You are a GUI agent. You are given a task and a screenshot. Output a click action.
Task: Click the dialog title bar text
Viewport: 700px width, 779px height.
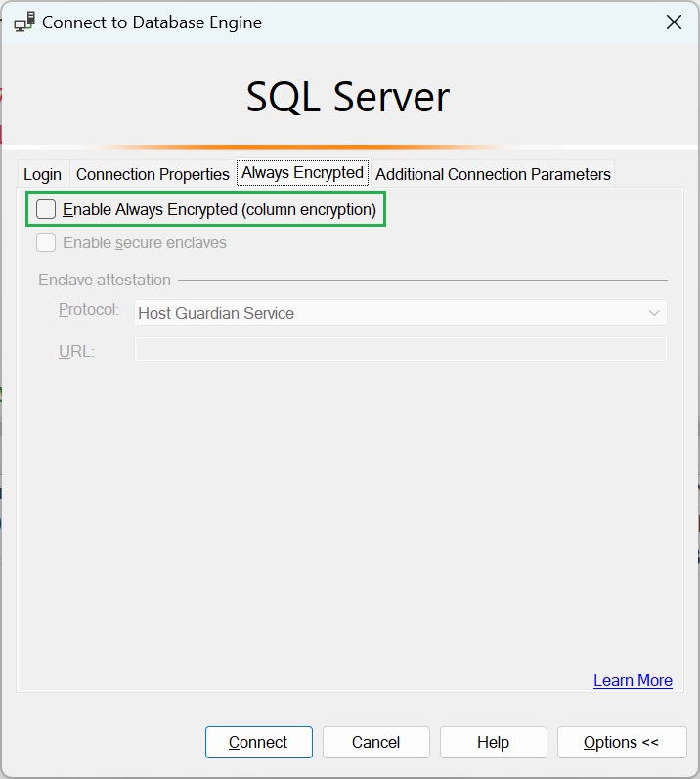[153, 22]
